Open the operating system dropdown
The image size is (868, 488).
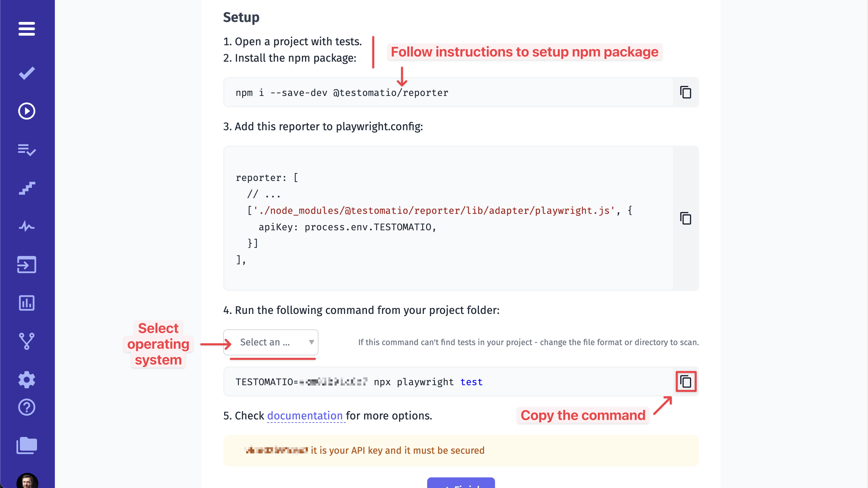(x=270, y=342)
